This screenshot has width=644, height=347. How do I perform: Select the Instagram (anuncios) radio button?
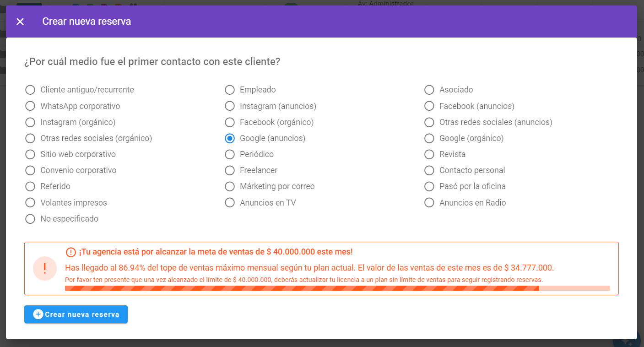(x=230, y=106)
